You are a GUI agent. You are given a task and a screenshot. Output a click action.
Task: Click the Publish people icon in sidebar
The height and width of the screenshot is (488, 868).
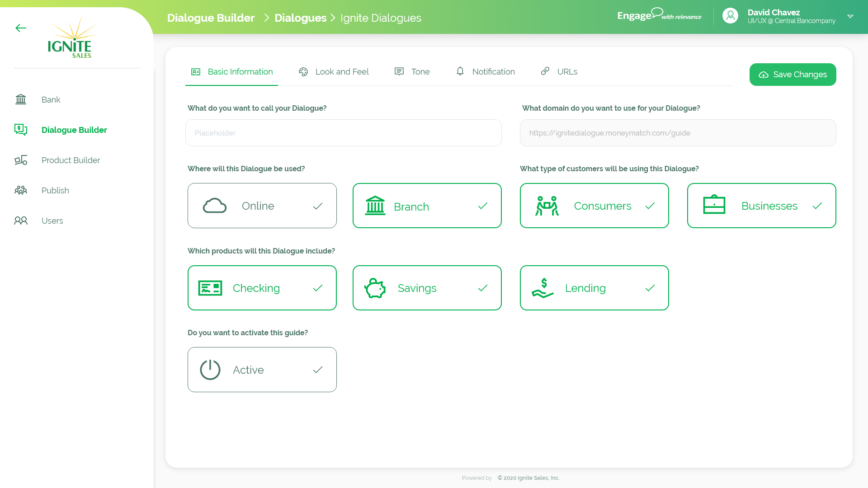pos(21,190)
